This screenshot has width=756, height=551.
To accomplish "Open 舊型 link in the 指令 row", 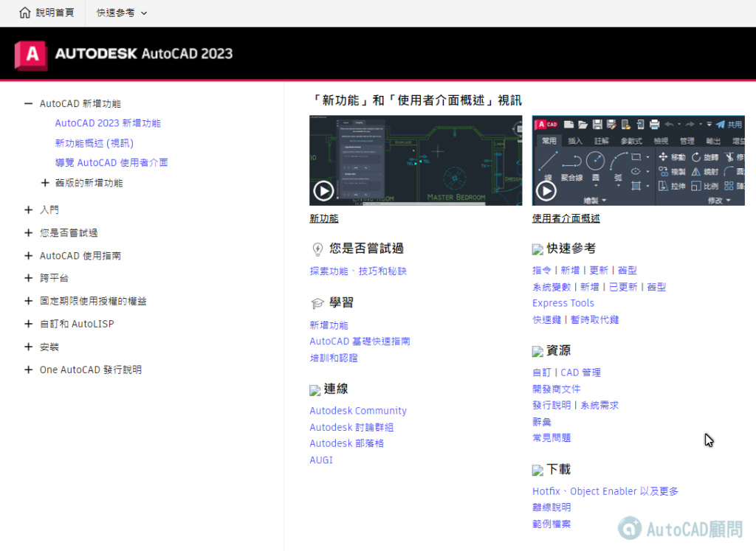I will pyautogui.click(x=628, y=270).
